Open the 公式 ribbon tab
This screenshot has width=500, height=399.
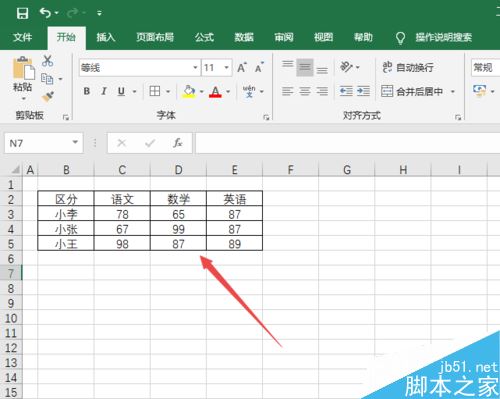pos(204,37)
